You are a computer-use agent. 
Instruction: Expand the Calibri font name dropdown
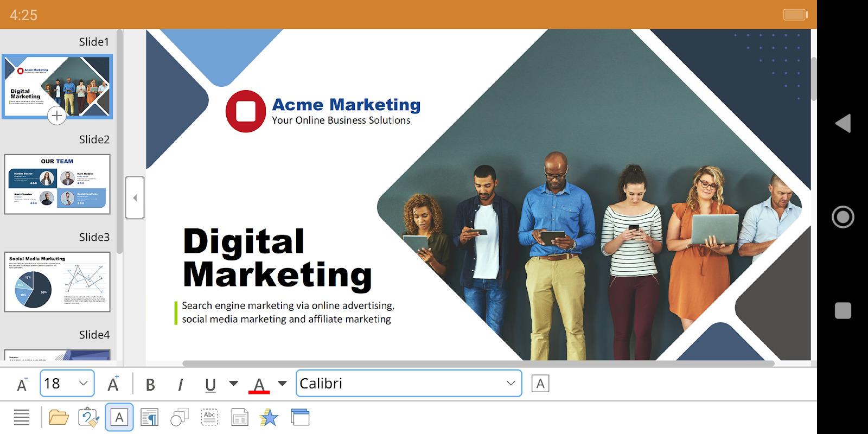pos(409,384)
